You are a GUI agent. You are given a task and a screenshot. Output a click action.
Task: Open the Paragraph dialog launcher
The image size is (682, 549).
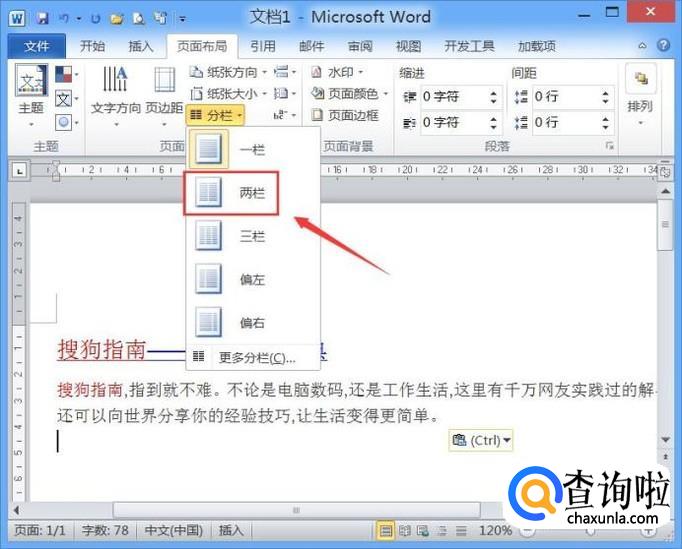[x=610, y=146]
